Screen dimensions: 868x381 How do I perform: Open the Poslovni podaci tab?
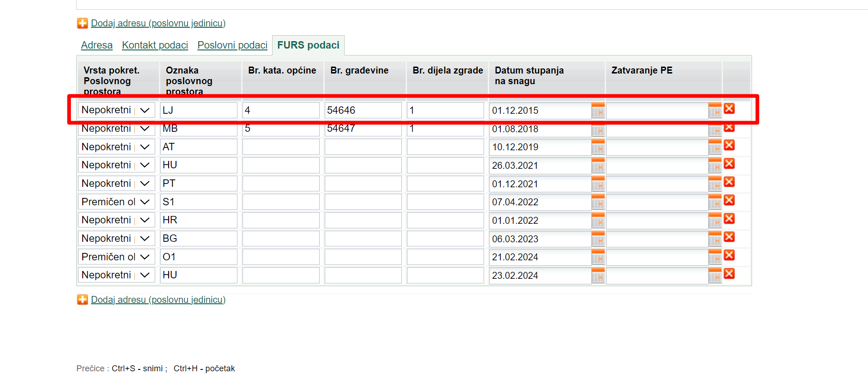click(x=232, y=45)
